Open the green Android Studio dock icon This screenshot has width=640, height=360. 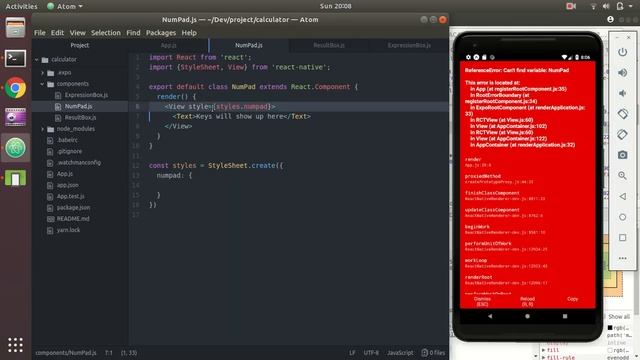pos(15,178)
